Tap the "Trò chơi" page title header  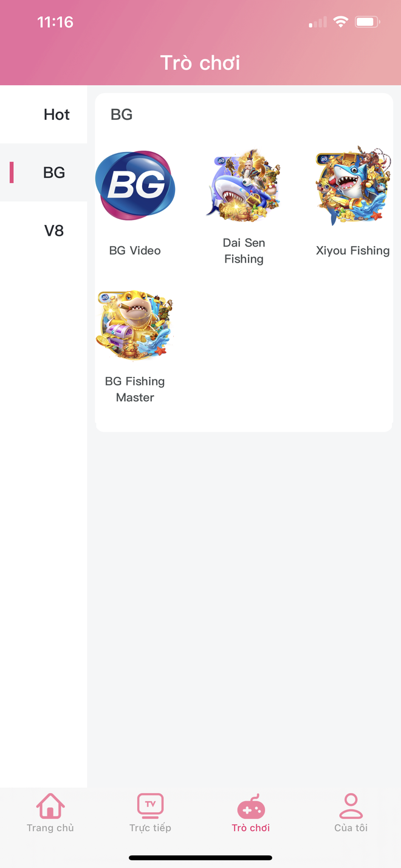pos(200,63)
